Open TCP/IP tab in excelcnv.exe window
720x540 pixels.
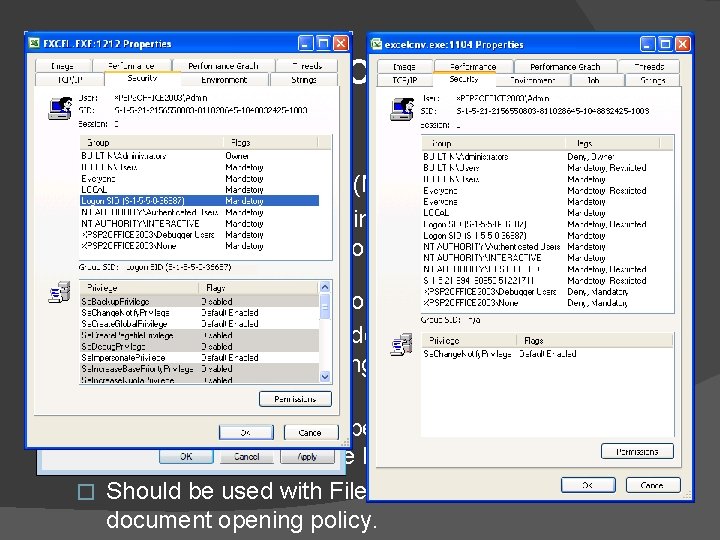pyautogui.click(x=405, y=80)
